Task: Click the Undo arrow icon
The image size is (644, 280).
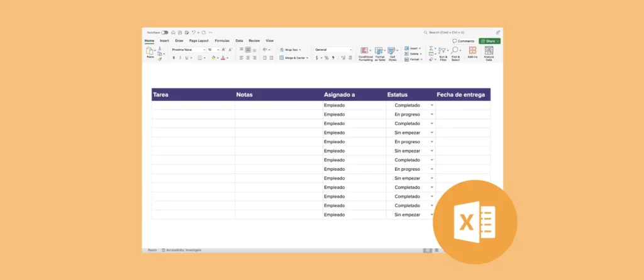Action: point(194,32)
